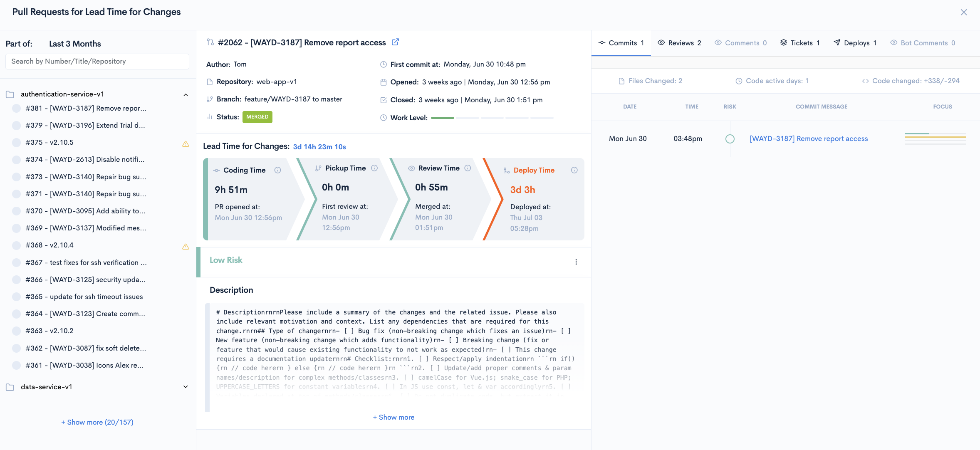The height and width of the screenshot is (450, 980).
Task: Click the commit Focus bar indicator
Action: click(935, 139)
